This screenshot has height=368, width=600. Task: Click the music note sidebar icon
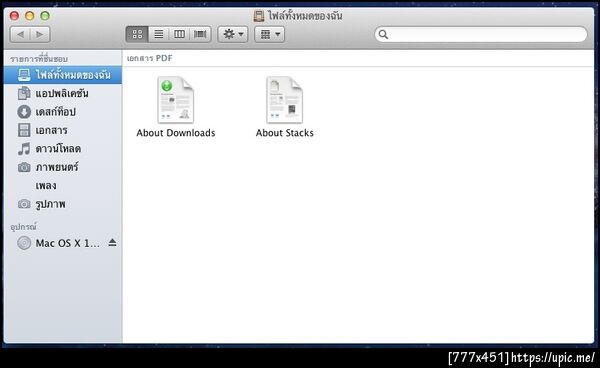coord(24,148)
